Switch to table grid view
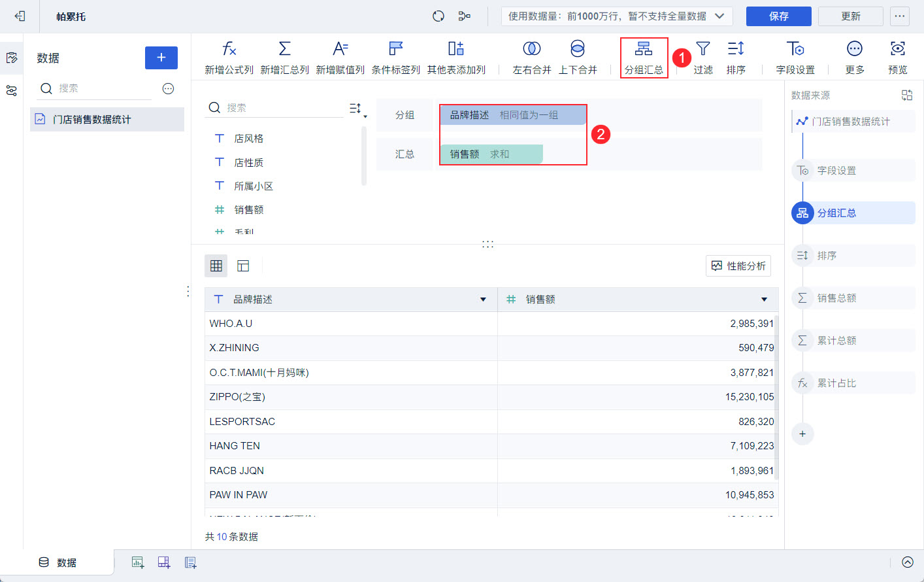The width and height of the screenshot is (924, 582). pos(216,265)
